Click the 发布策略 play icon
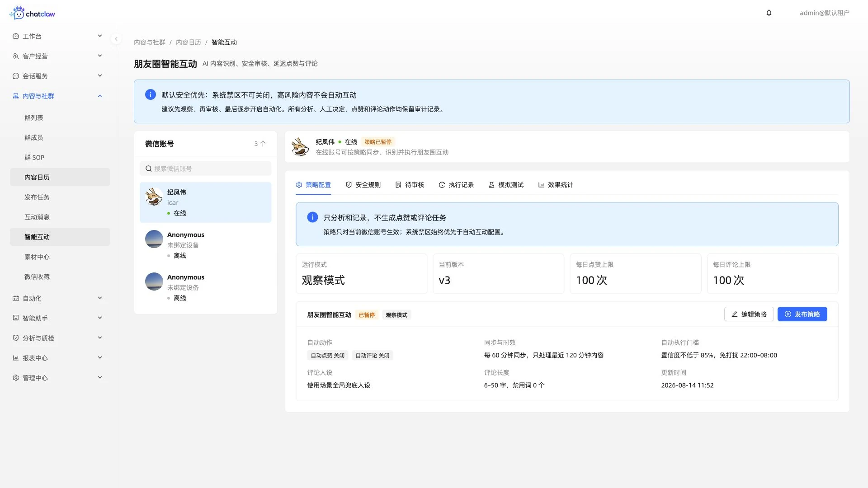Image resolution: width=868 pixels, height=488 pixels. tap(788, 314)
